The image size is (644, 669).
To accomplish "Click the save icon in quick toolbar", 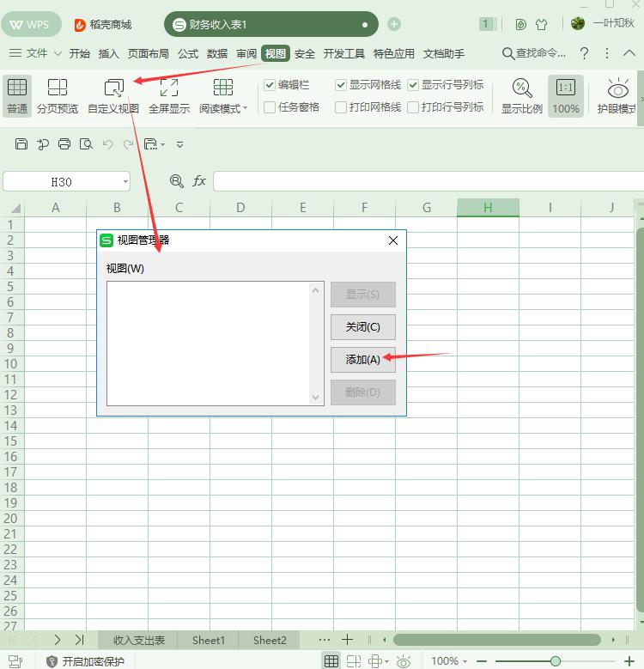I will (x=21, y=144).
